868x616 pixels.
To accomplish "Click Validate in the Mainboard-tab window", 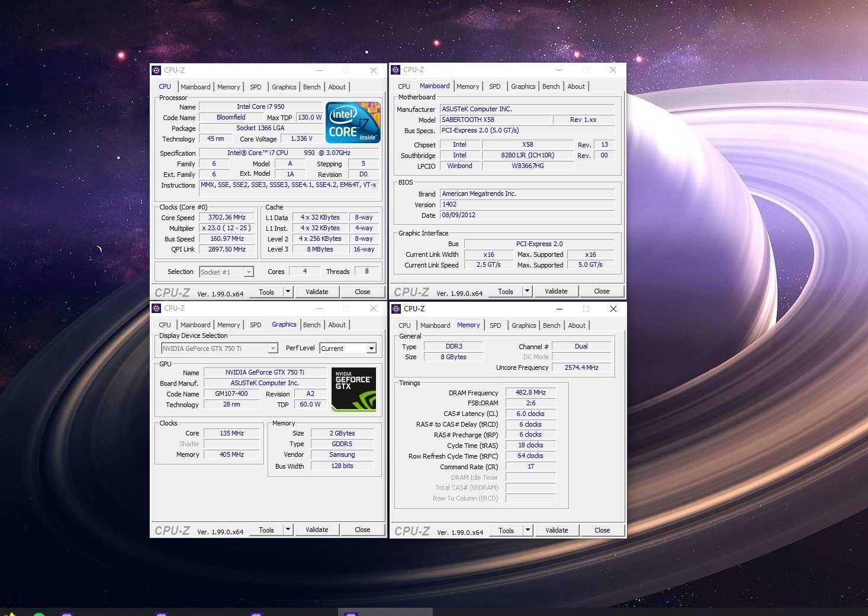I will pyautogui.click(x=556, y=291).
